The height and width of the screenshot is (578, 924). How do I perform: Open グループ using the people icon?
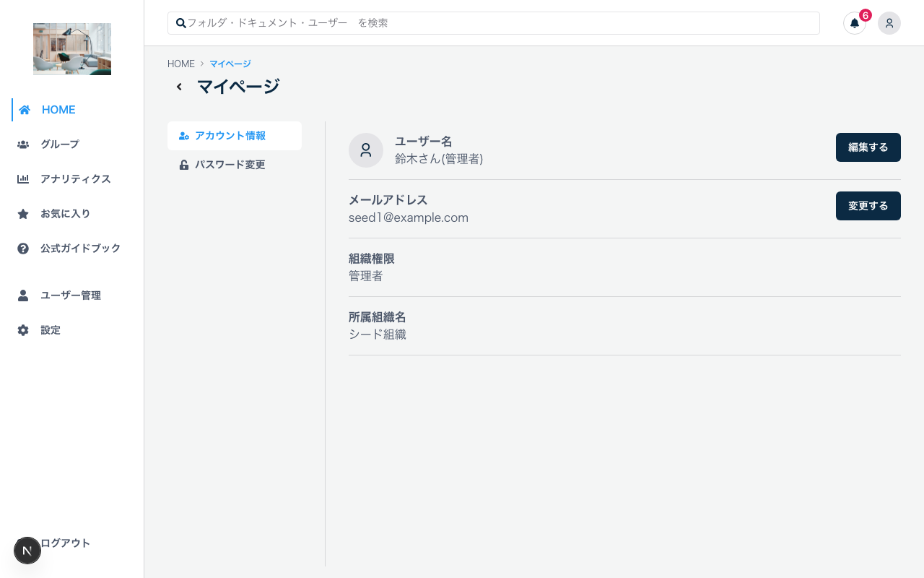[24, 144]
